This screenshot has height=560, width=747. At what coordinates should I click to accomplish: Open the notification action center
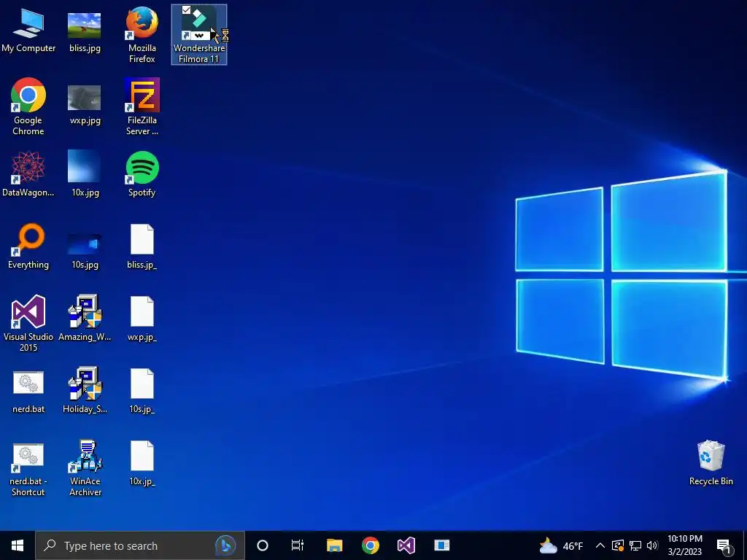724,545
